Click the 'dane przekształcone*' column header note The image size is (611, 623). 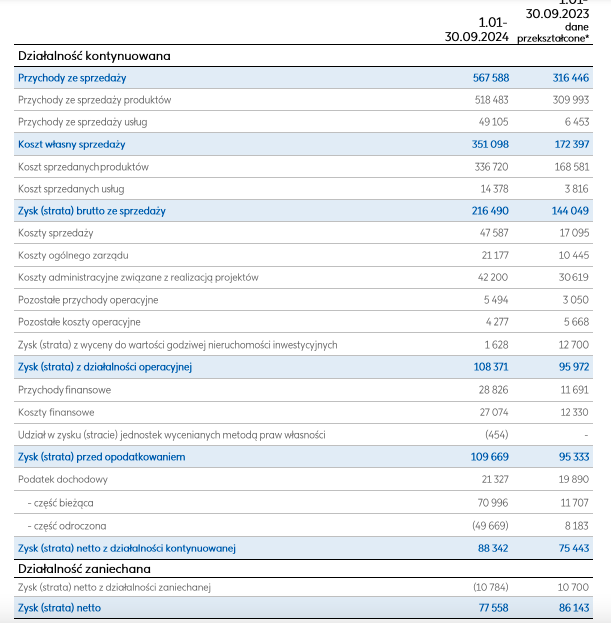click(x=553, y=33)
